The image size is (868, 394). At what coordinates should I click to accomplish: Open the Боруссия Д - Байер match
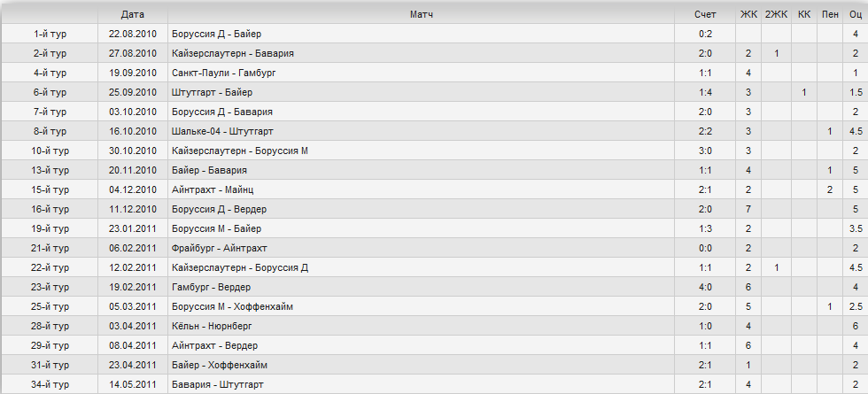click(216, 35)
